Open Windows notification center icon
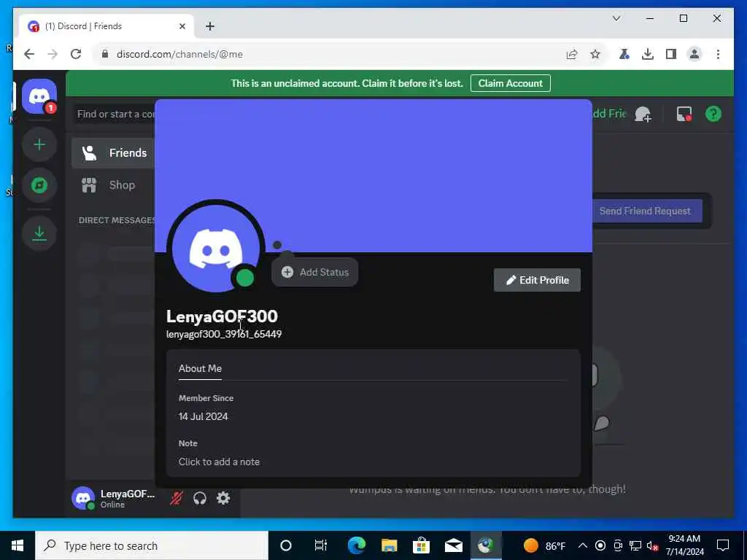Image resolution: width=747 pixels, height=560 pixels. [723, 545]
